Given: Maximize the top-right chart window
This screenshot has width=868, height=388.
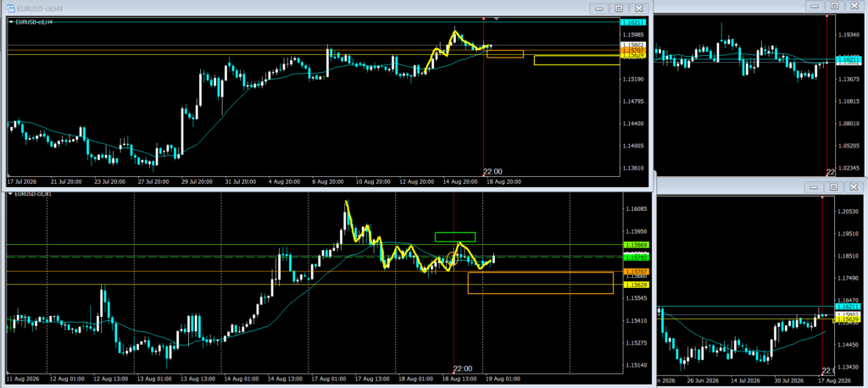Looking at the screenshot, I should coord(834,6).
